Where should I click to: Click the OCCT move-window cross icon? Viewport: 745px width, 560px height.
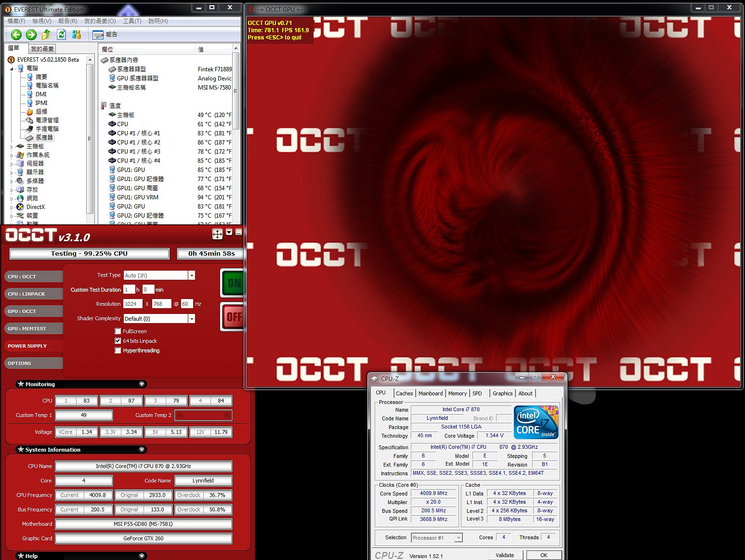217,234
